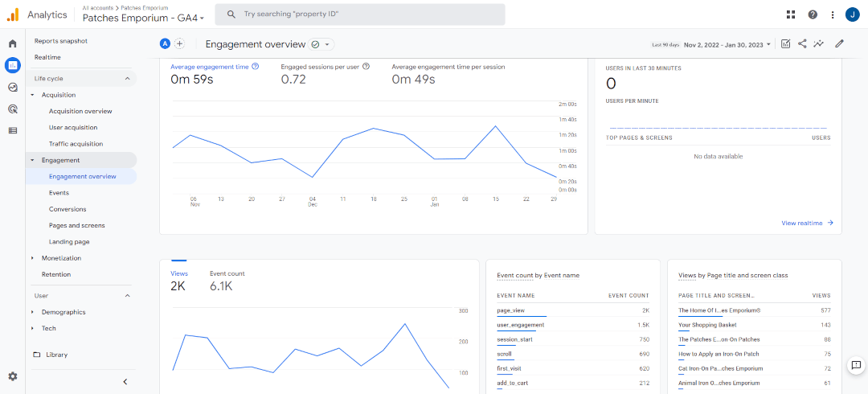This screenshot has height=394, width=868.
Task: Open the Admin gear icon
Action: pos(12,376)
